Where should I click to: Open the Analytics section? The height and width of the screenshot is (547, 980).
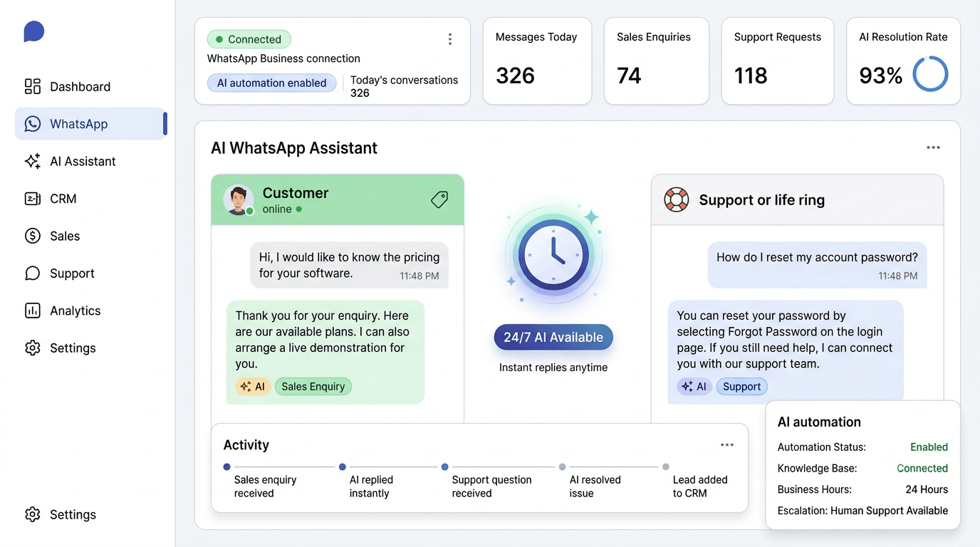(75, 311)
